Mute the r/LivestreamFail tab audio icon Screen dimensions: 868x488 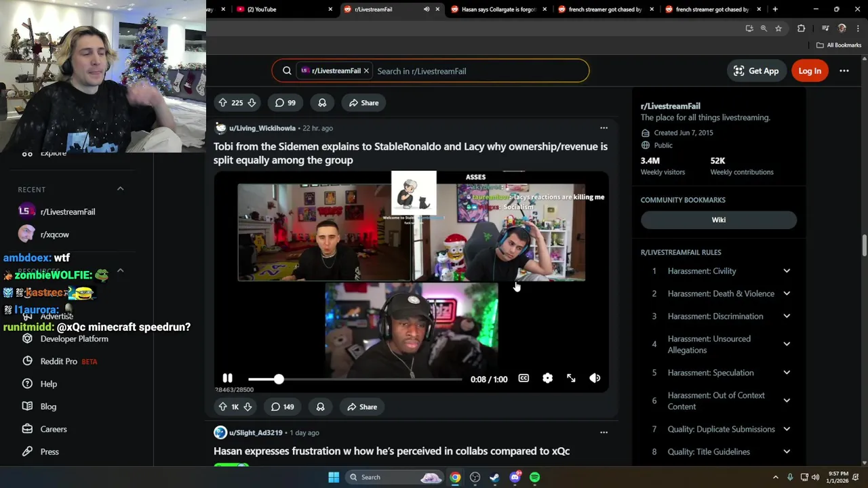[x=427, y=9]
